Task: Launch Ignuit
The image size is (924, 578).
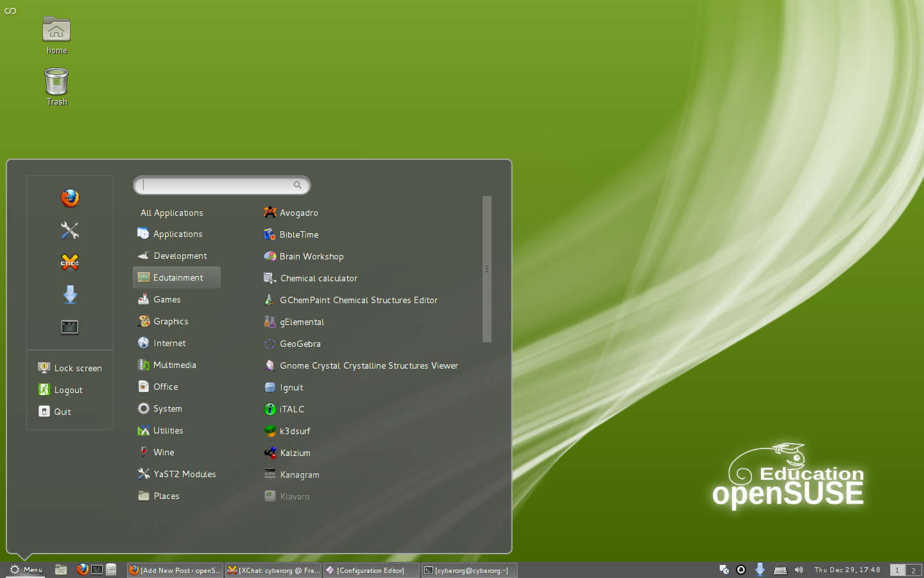Action: (x=284, y=387)
